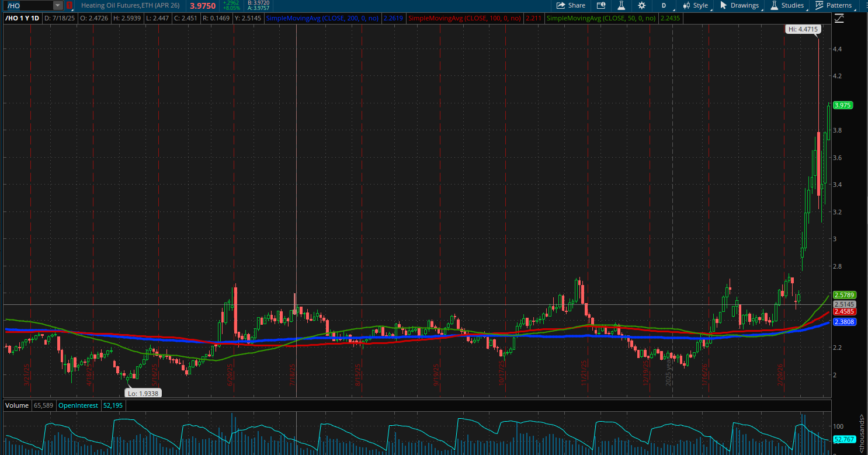Open the D aggregation period dropdown
868x455 pixels.
click(664, 5)
